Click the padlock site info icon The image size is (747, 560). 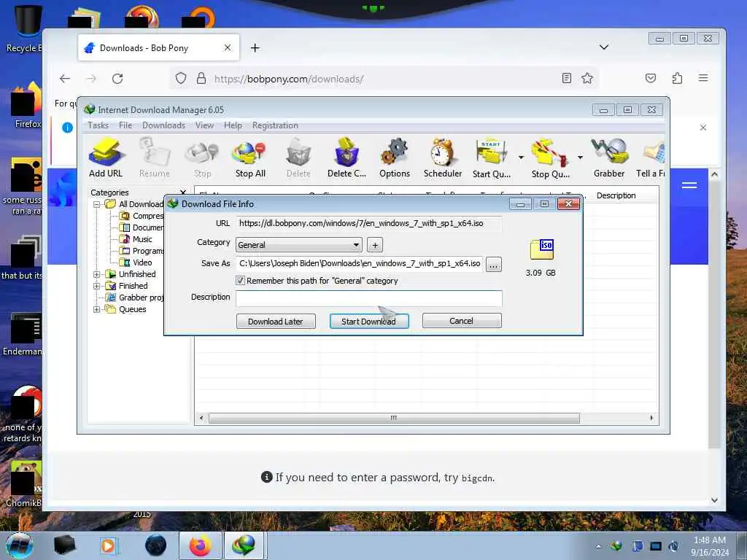point(201,78)
